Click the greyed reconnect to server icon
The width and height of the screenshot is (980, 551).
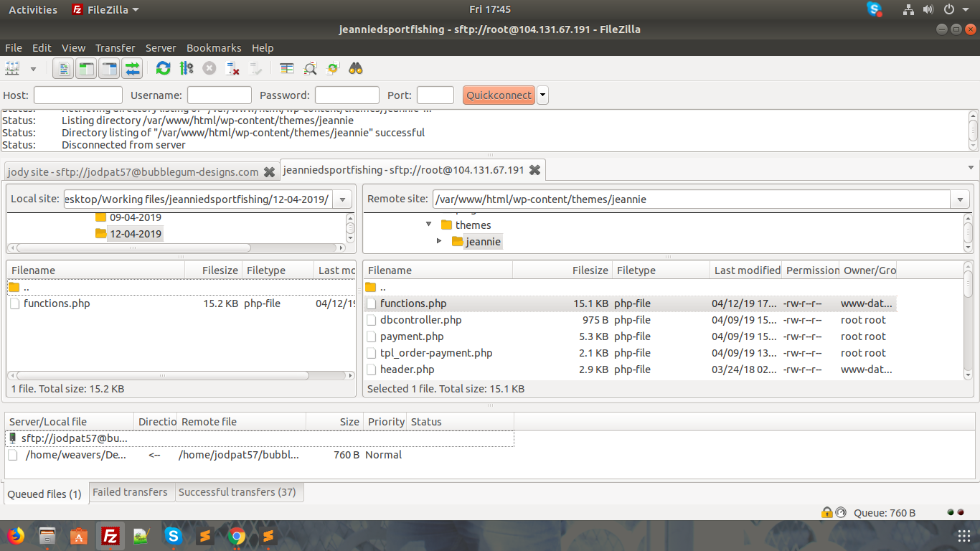click(255, 69)
